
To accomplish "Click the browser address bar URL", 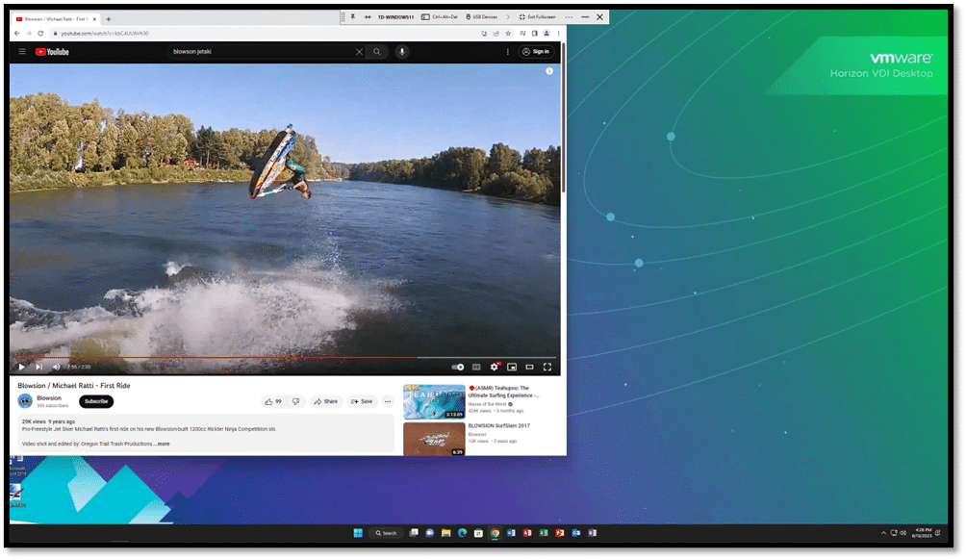I will pos(105,34).
